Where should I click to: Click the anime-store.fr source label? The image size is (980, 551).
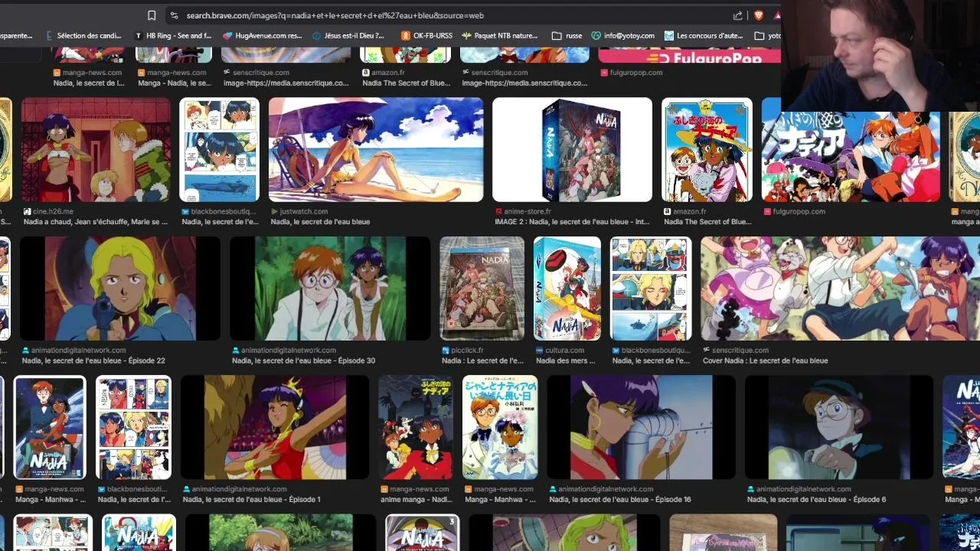[x=528, y=211]
